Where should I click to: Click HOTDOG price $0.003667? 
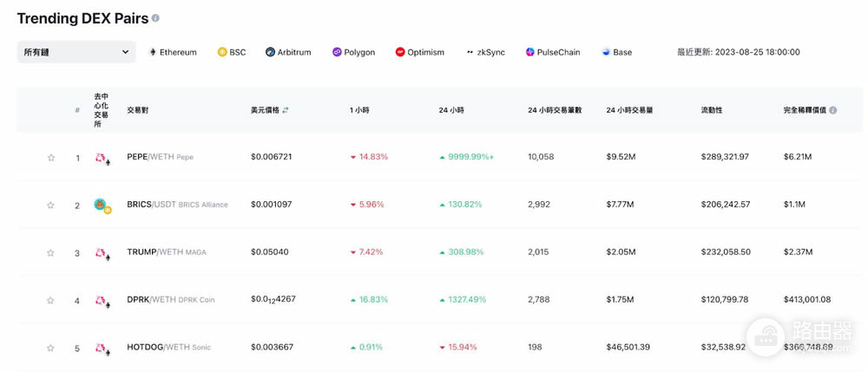tap(272, 347)
